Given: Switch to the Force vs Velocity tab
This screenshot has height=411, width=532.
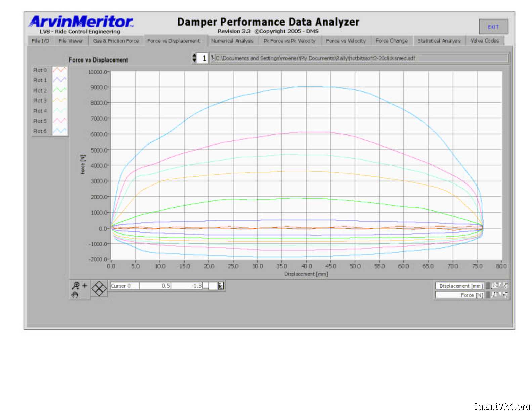Looking at the screenshot, I should click(346, 41).
